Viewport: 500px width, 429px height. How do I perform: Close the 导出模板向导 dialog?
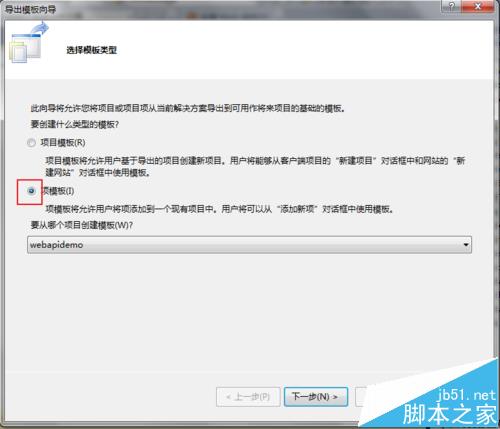pos(478,6)
